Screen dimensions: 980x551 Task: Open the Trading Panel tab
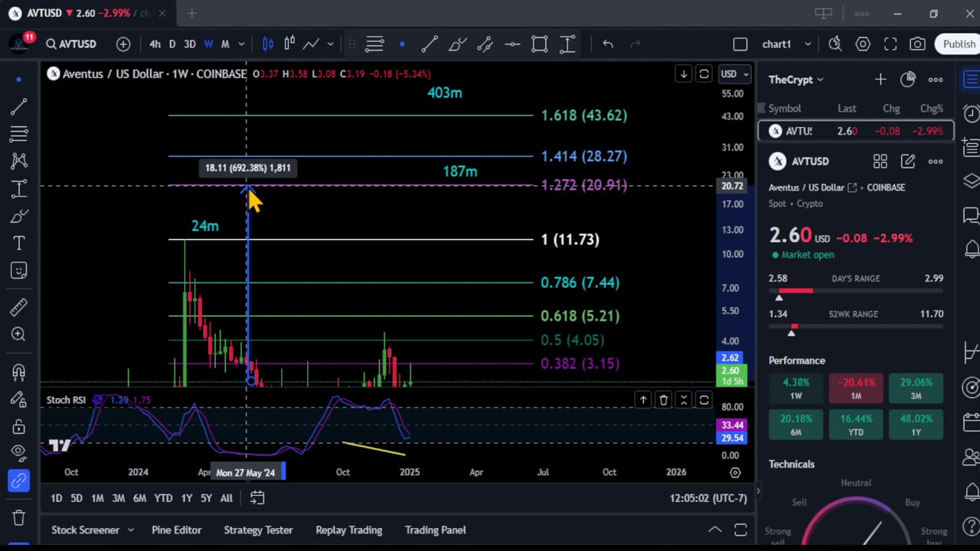[435, 530]
